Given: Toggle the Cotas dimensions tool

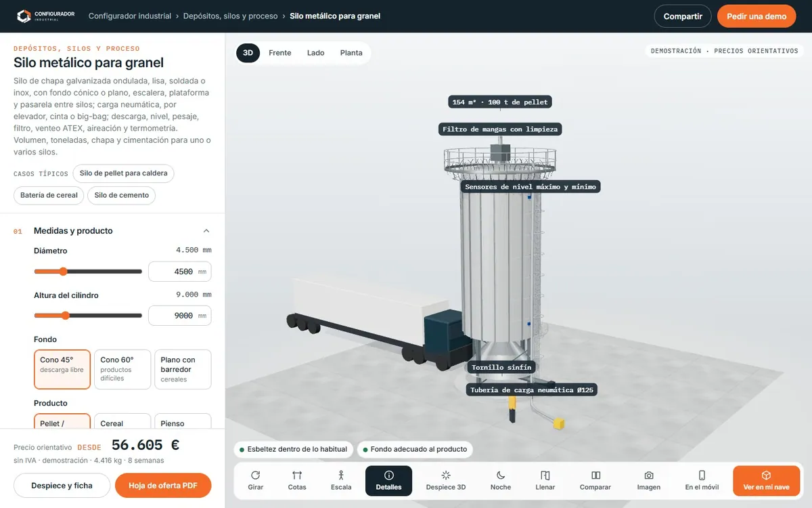Looking at the screenshot, I should (x=297, y=481).
